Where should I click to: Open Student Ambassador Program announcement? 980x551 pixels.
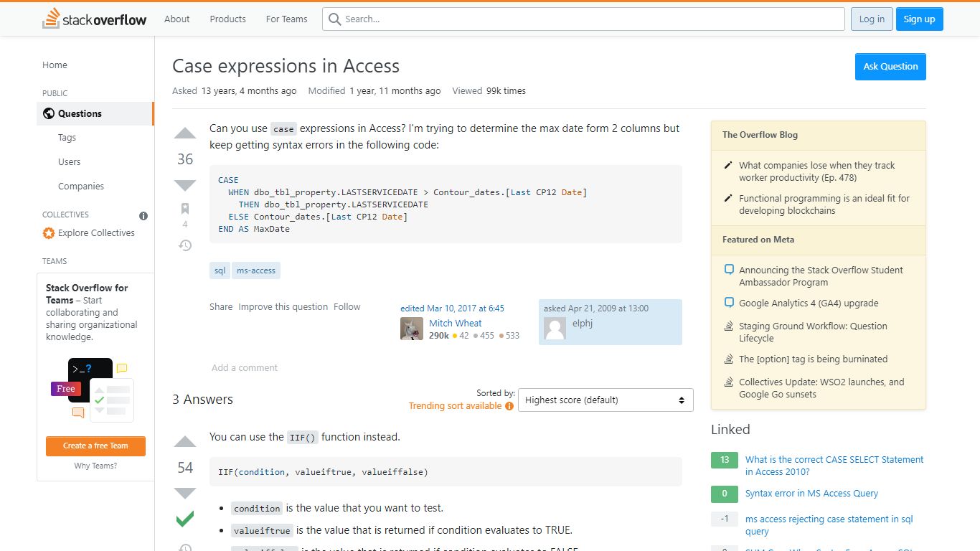pos(821,276)
